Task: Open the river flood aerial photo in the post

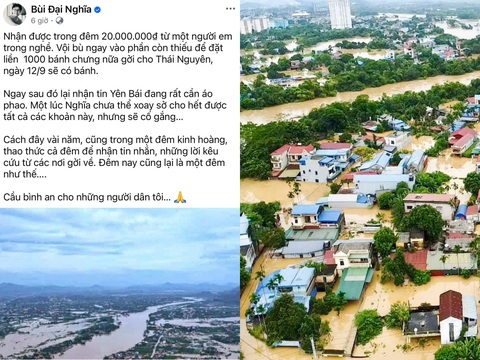Action: tap(120, 283)
